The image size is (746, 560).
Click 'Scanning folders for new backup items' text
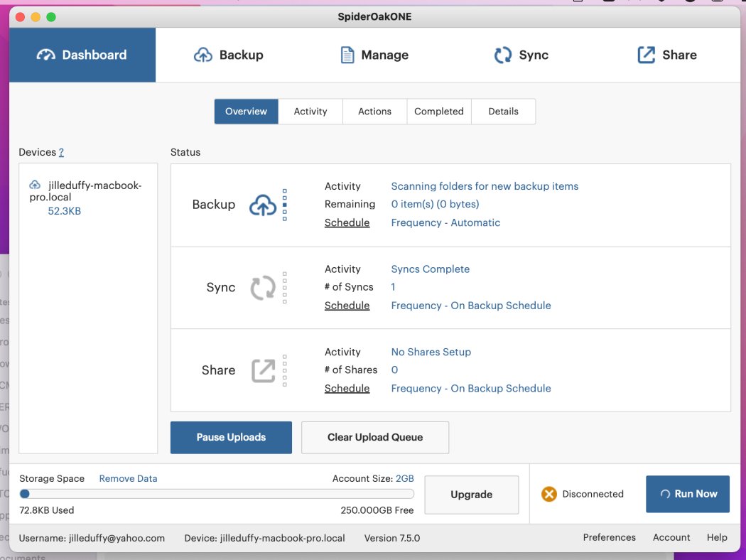[485, 186]
